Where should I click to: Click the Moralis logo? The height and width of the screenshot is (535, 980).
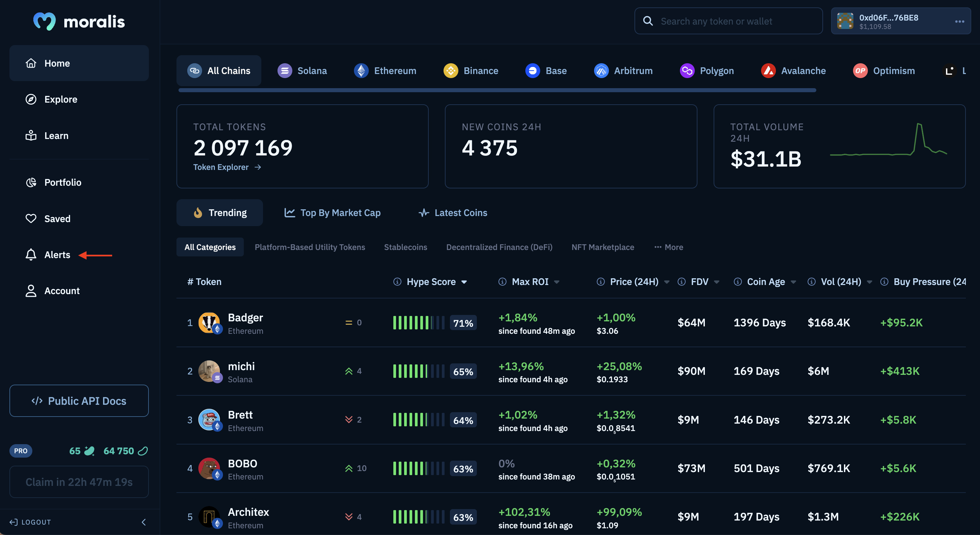tap(79, 21)
